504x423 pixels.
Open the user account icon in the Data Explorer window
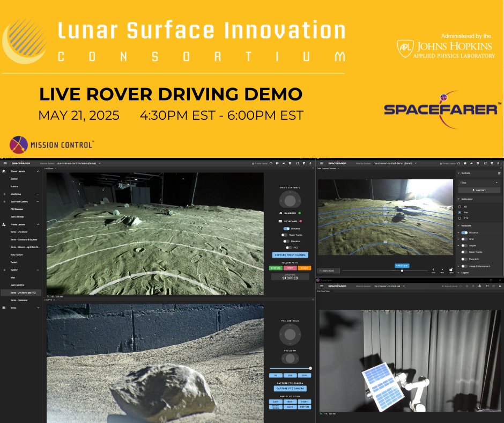[498, 163]
